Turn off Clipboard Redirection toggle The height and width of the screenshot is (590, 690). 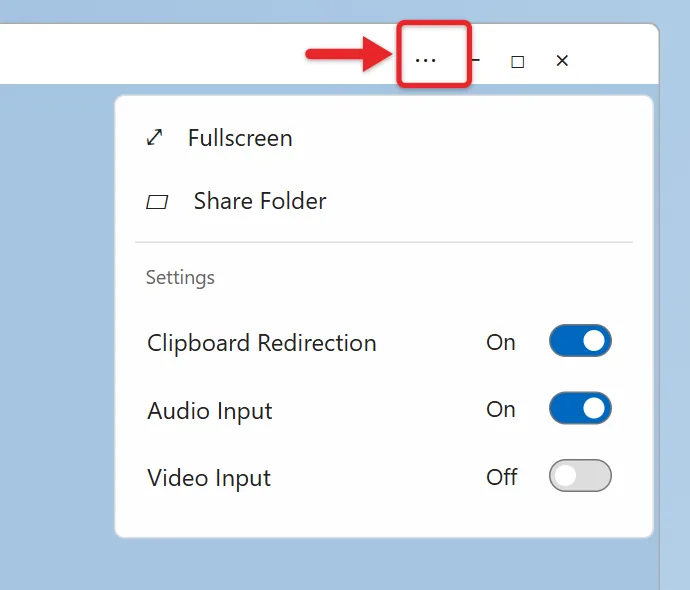[580, 341]
